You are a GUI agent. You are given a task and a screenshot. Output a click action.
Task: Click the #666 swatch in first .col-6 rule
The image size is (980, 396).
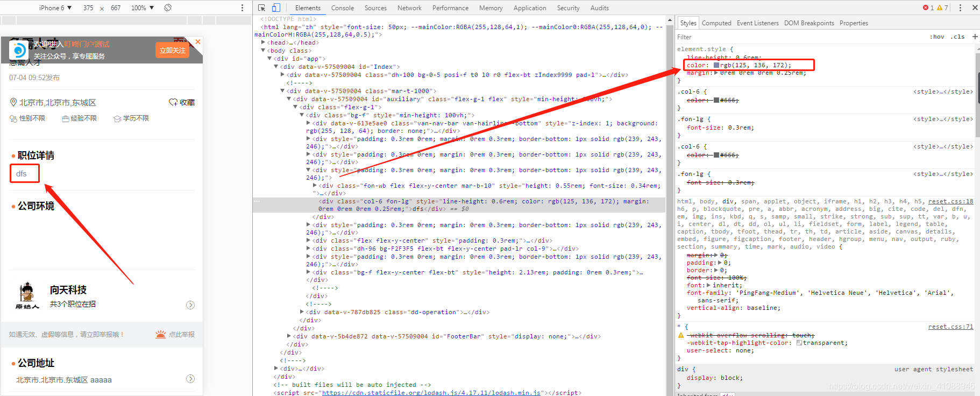716,100
